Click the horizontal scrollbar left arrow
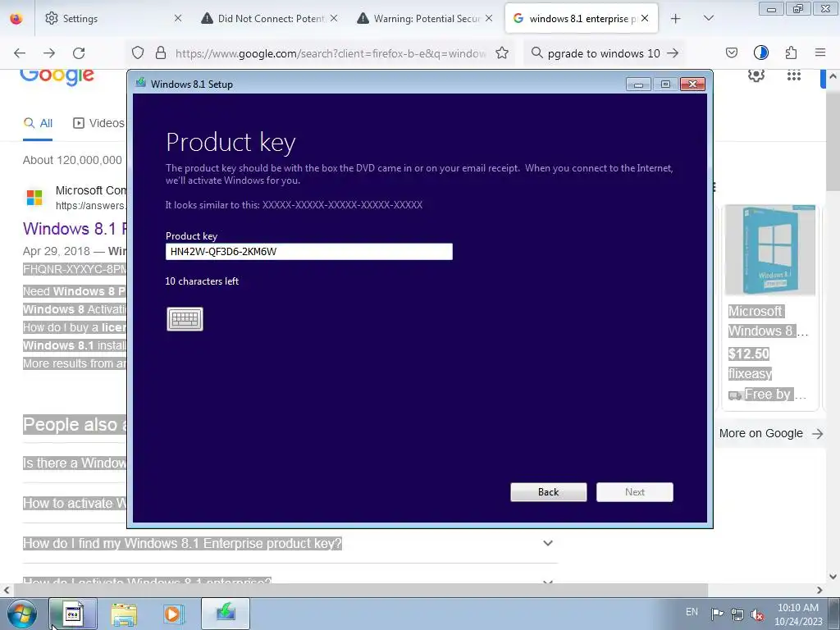This screenshot has height=630, width=840. click(6, 590)
